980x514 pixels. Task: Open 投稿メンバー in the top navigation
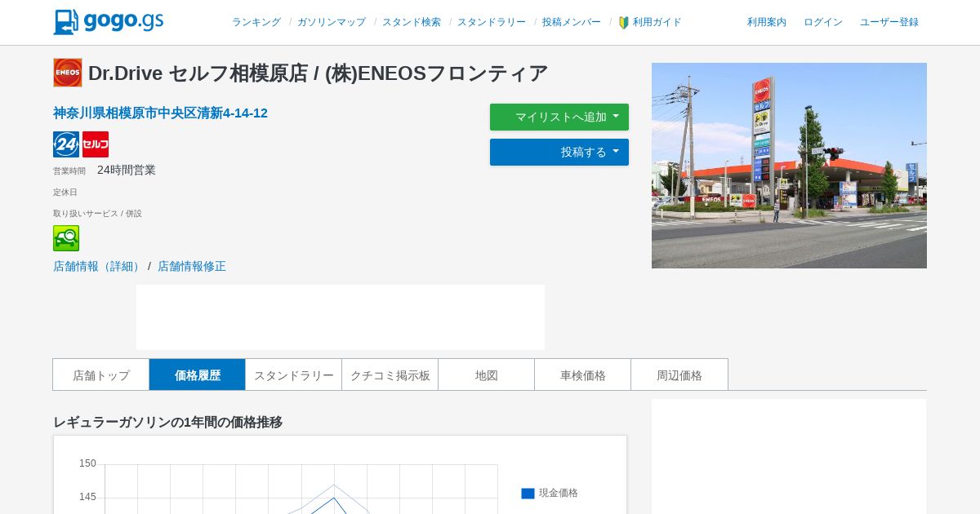tap(572, 23)
